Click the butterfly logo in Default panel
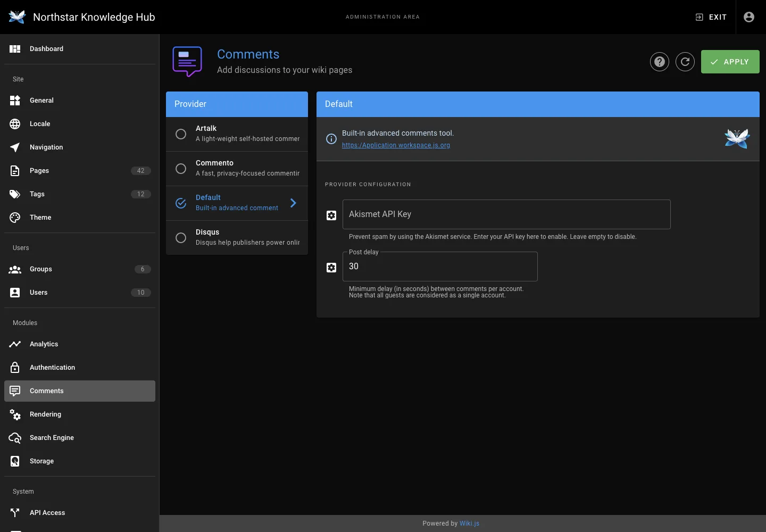766x532 pixels. (x=737, y=138)
